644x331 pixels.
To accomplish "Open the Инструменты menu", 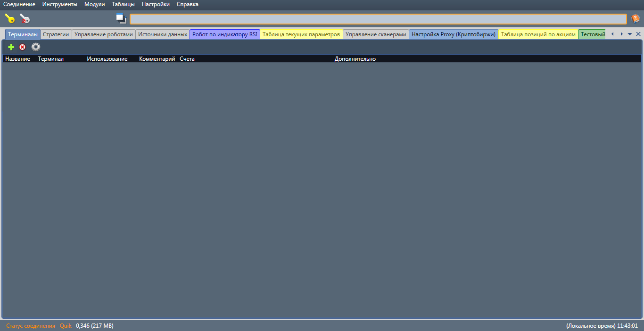I will click(x=60, y=4).
